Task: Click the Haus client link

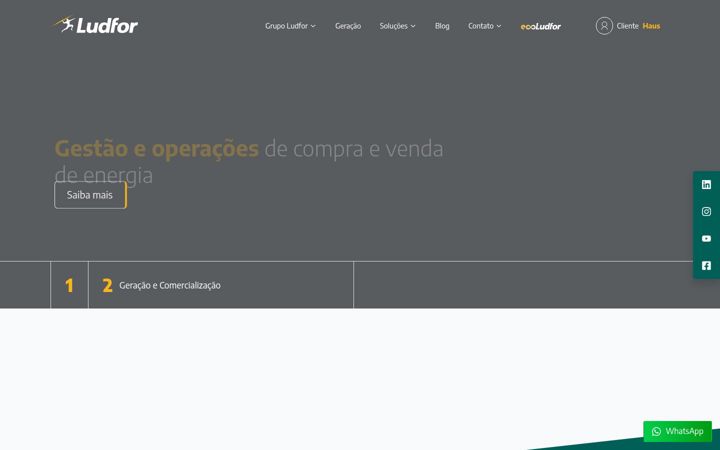Action: click(x=651, y=26)
